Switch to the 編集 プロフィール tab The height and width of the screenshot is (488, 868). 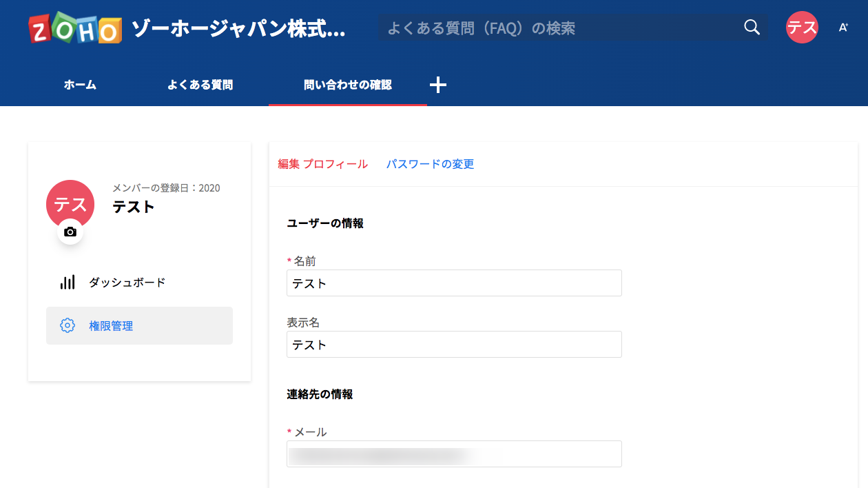[x=322, y=164]
